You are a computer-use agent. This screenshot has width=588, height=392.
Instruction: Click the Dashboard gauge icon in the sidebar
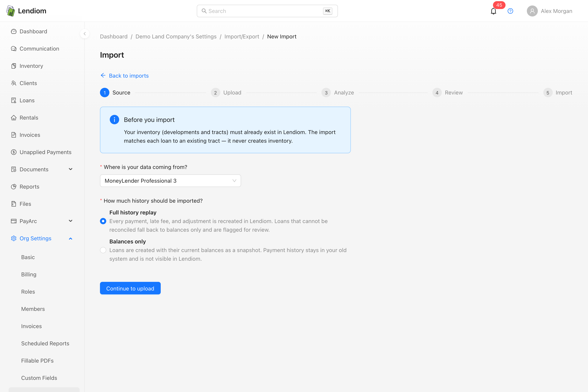[14, 32]
